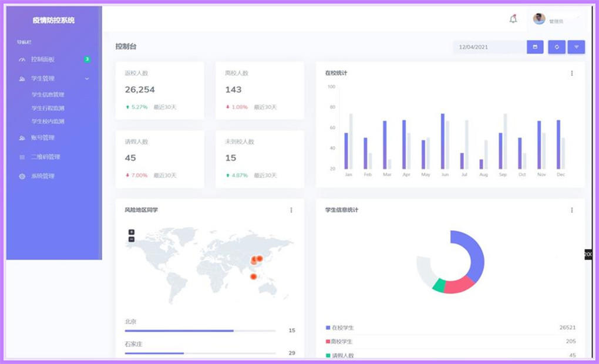
Task: Click the 26521 count in the legend
Action: tap(567, 328)
